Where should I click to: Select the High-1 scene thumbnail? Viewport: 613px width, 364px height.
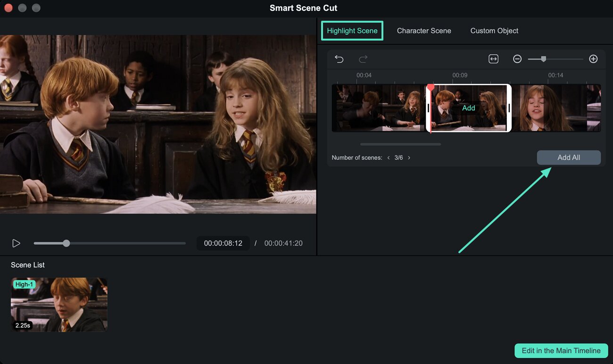tap(59, 305)
